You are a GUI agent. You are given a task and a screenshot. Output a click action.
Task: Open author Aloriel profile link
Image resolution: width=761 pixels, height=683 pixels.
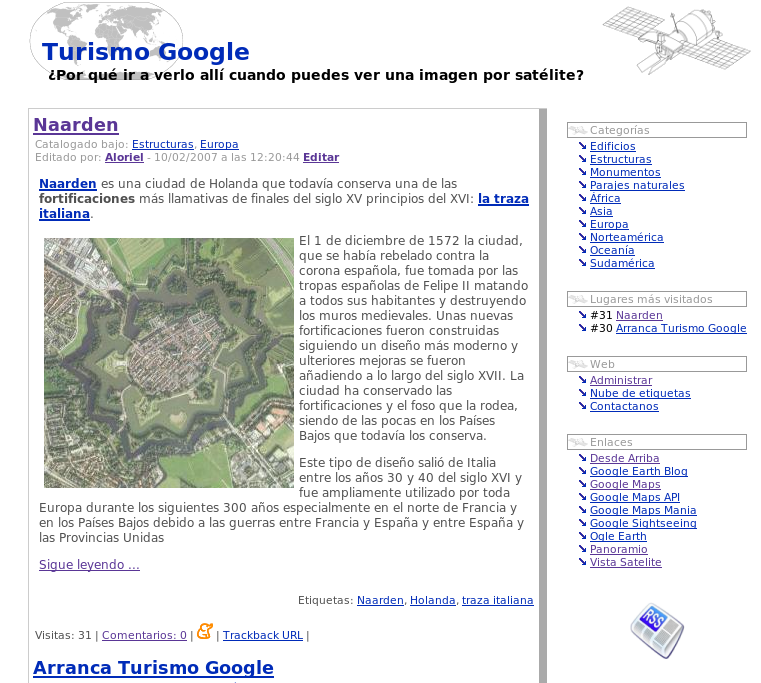pyautogui.click(x=124, y=157)
